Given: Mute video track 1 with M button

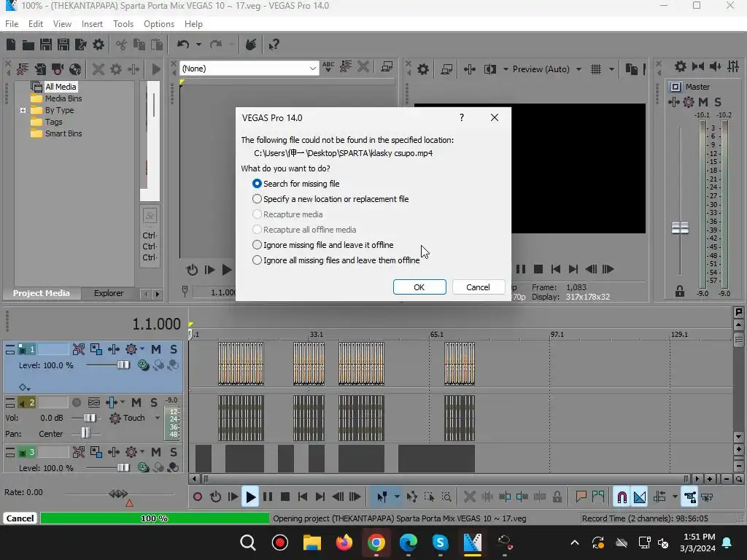Looking at the screenshot, I should click(156, 349).
